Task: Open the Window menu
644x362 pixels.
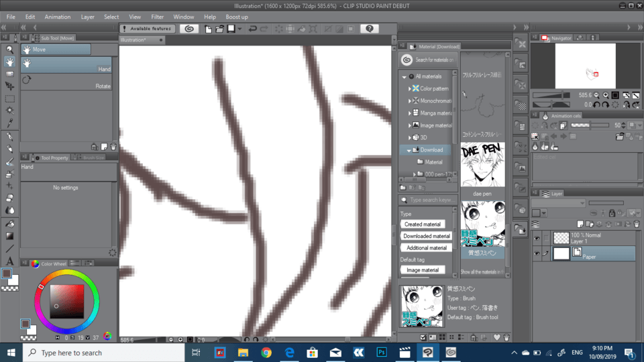Action: pyautogui.click(x=183, y=17)
